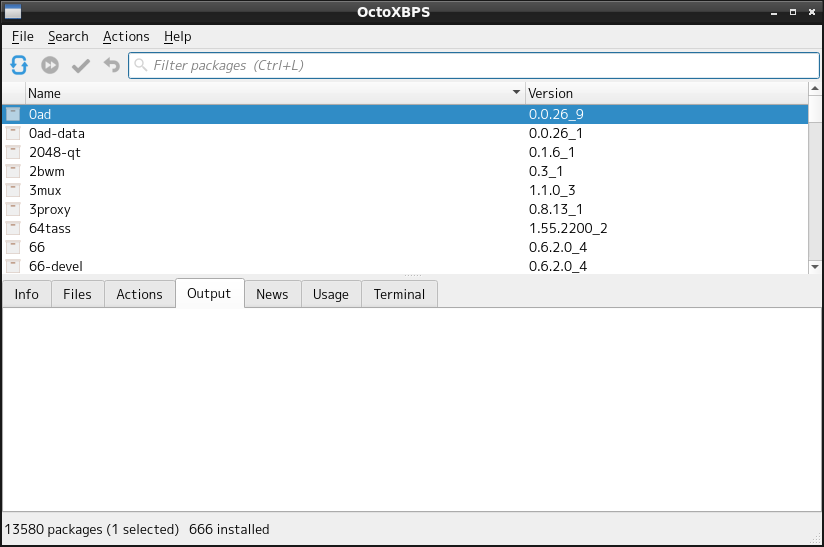Viewport: 824px width, 547px height.
Task: Open the Usage tab
Action: coord(331,294)
